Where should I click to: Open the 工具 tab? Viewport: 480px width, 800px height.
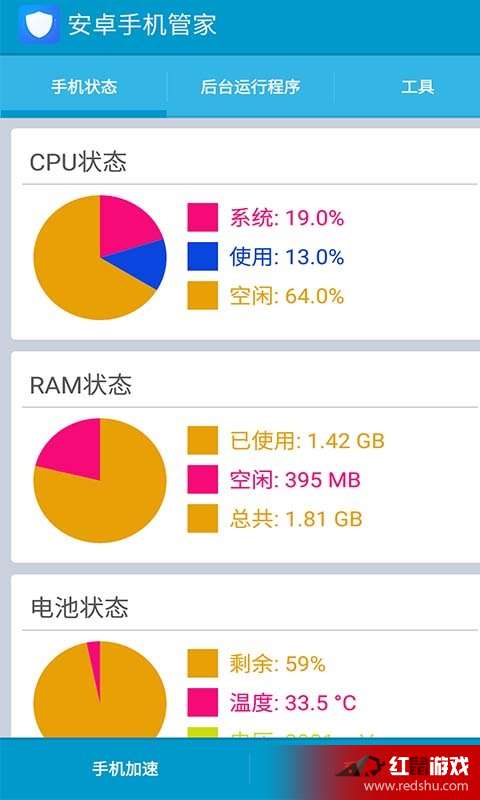[418, 87]
